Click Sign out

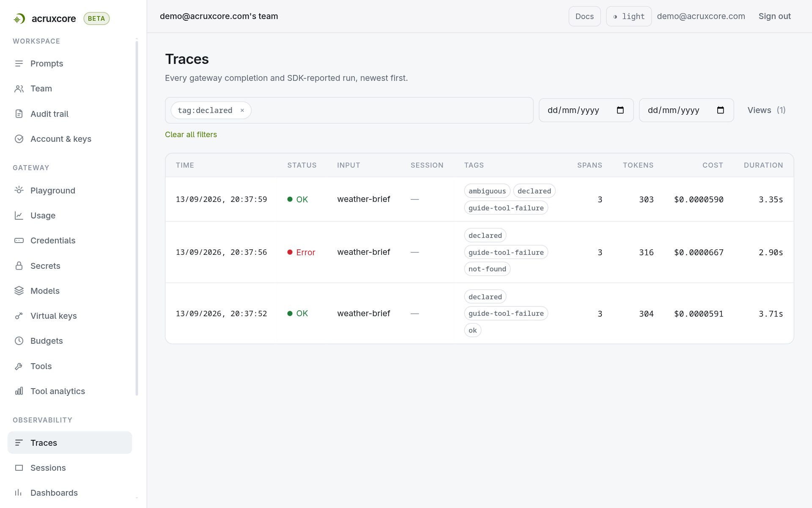click(x=774, y=16)
